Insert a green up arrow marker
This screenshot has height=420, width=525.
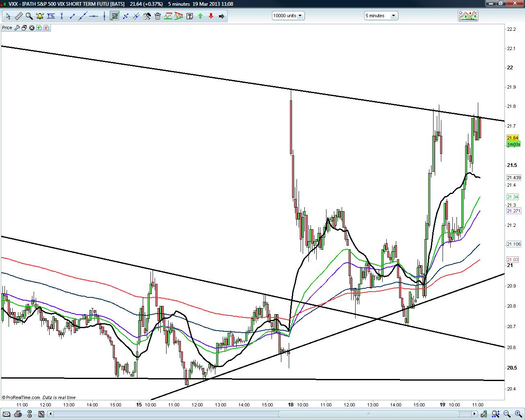pos(200,16)
